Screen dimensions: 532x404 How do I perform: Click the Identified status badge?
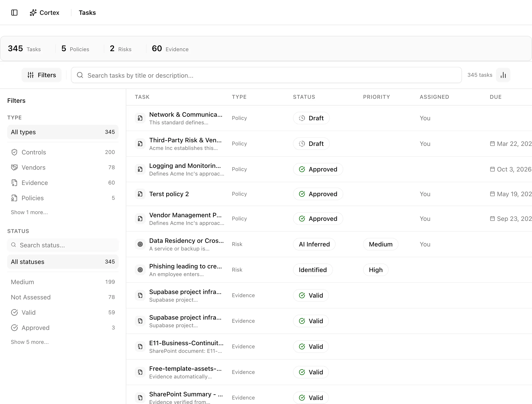(313, 270)
